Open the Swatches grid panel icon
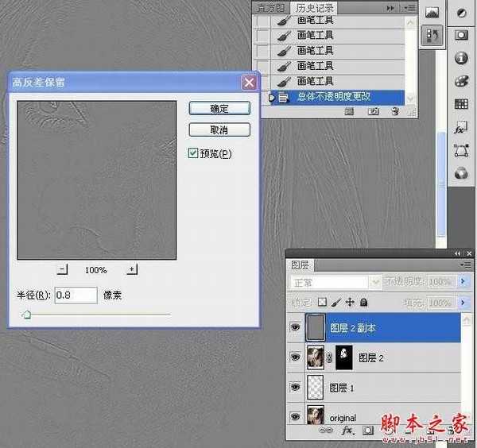Screen dimensions: 477x448 click(460, 105)
